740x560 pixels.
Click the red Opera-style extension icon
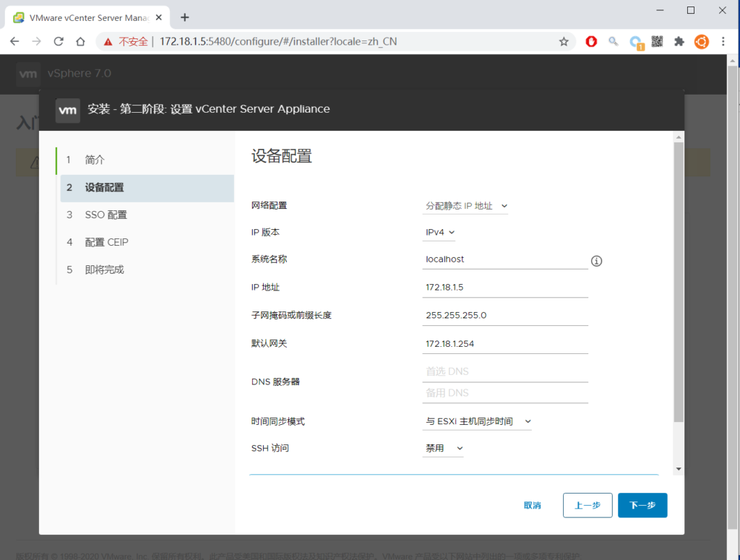coord(591,42)
